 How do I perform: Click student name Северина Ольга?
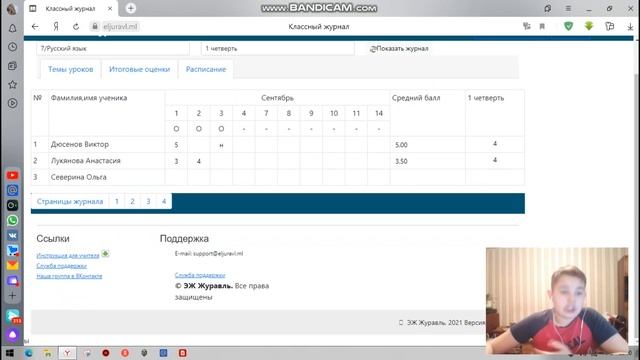[78, 177]
